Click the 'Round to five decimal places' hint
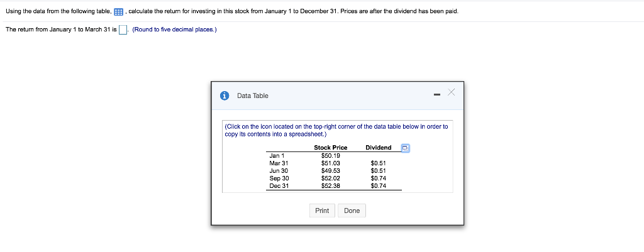Image resolution: width=644 pixels, height=252 pixels. click(174, 30)
